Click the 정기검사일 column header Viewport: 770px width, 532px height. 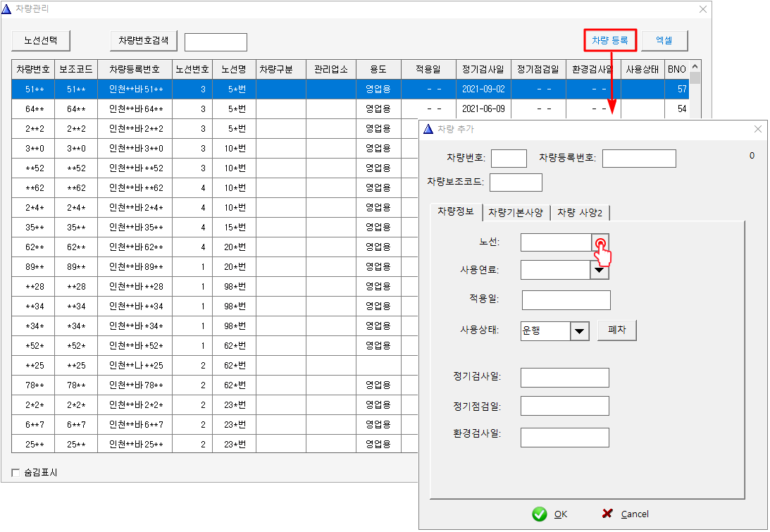(484, 69)
